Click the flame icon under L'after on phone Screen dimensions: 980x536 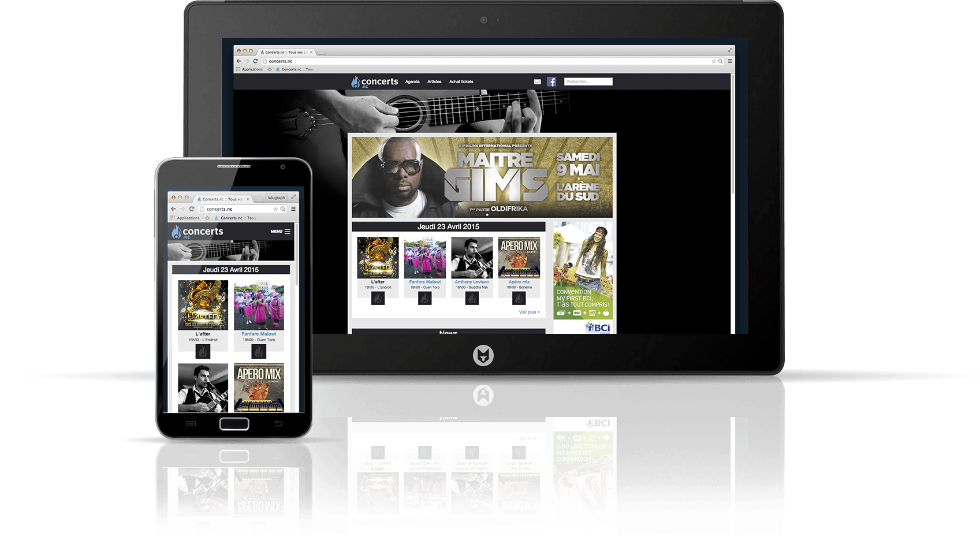(x=203, y=351)
